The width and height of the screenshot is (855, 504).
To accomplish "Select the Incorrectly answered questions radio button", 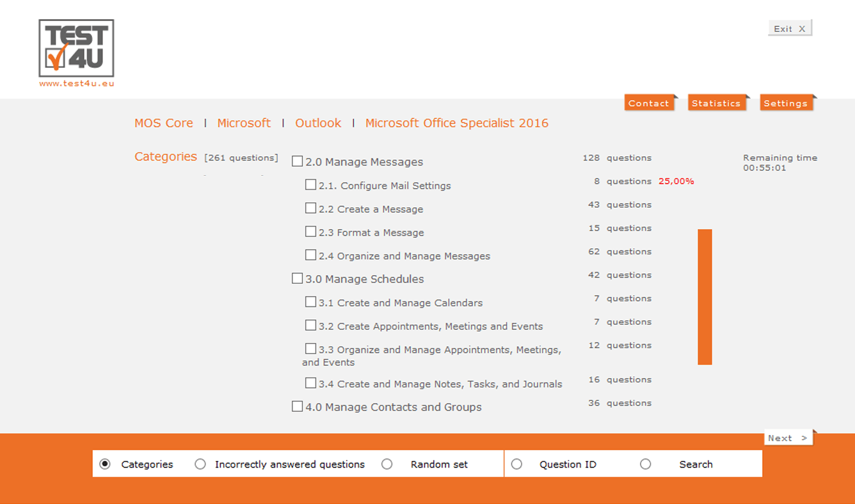I will coord(200,464).
